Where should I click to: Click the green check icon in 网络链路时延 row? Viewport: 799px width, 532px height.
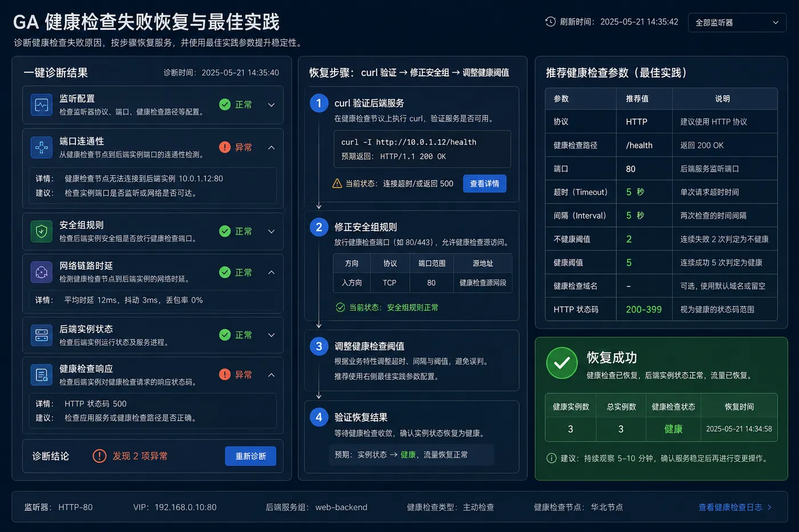[225, 272]
